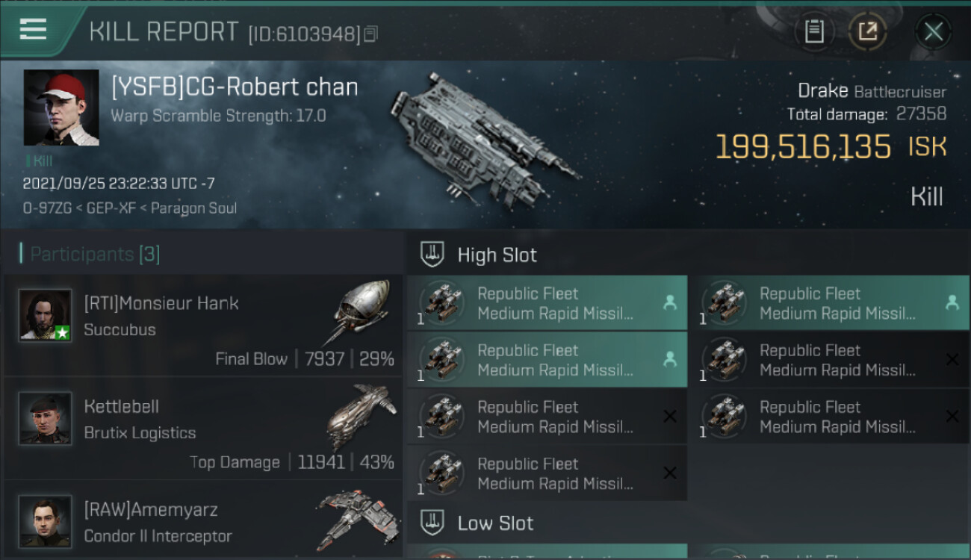The height and width of the screenshot is (560, 971).
Task: Open the hamburger menu
Action: coord(34,30)
